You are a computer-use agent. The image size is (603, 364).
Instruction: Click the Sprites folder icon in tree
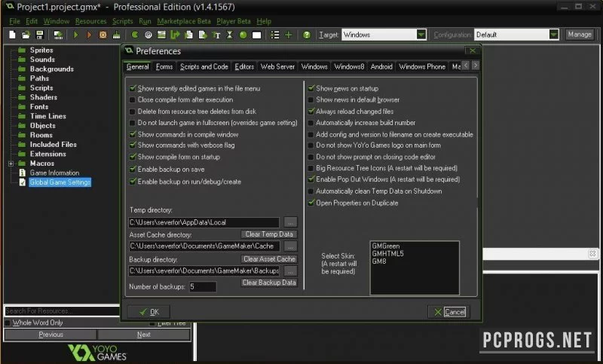(22, 50)
